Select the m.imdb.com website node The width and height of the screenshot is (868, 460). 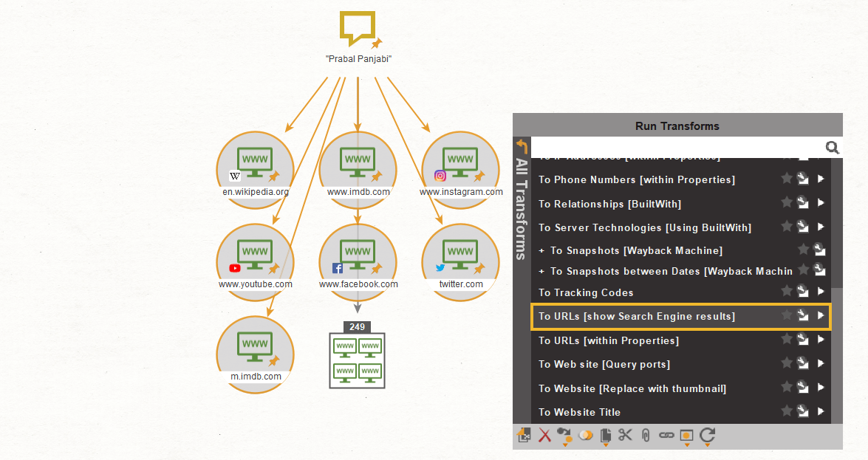coord(255,355)
